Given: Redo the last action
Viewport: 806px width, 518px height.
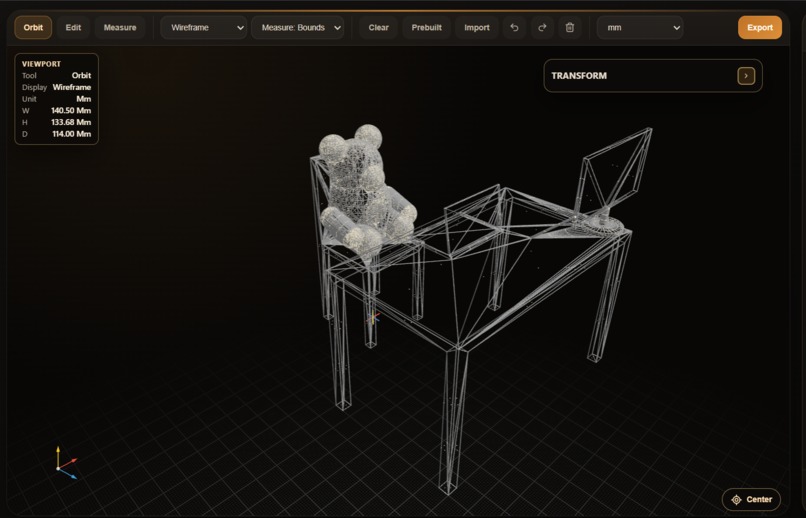Looking at the screenshot, I should click(542, 28).
